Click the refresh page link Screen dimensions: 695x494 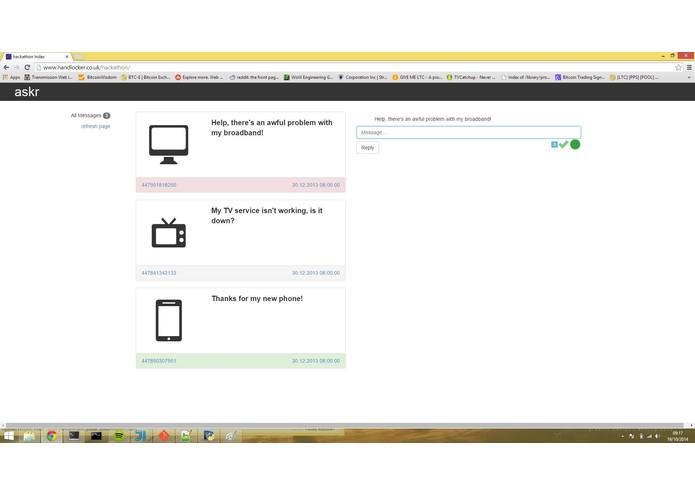95,126
